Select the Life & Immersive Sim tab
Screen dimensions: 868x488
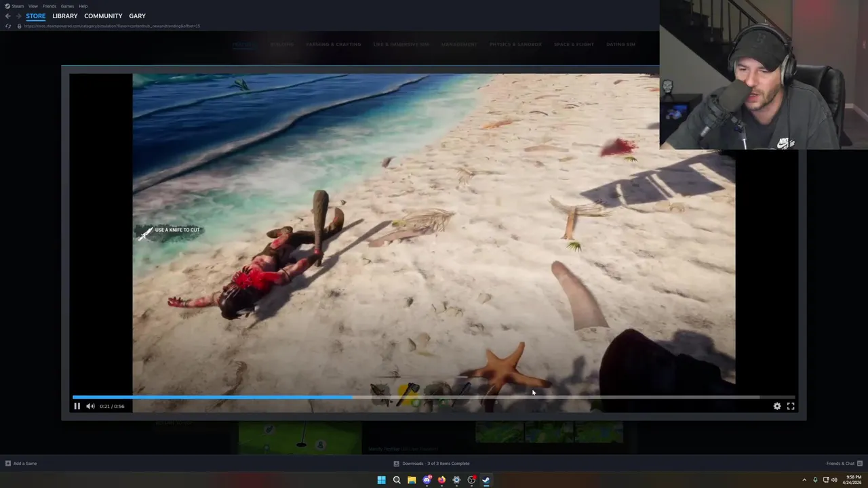[401, 44]
